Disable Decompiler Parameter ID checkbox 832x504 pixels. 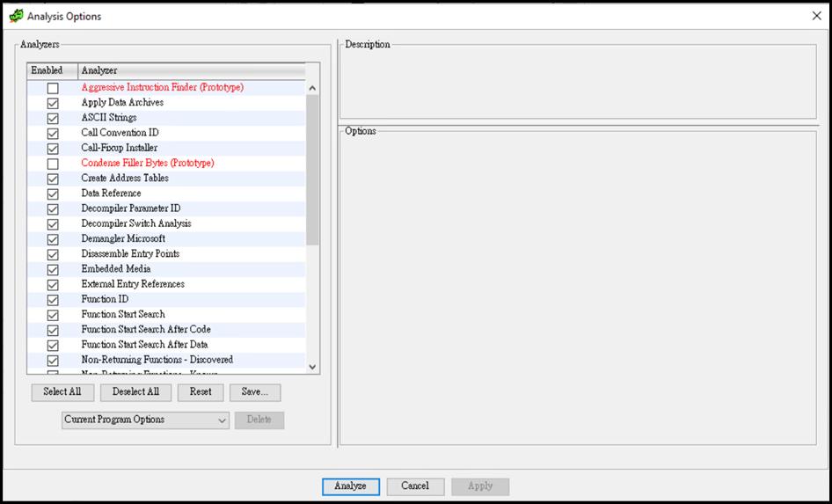point(53,209)
